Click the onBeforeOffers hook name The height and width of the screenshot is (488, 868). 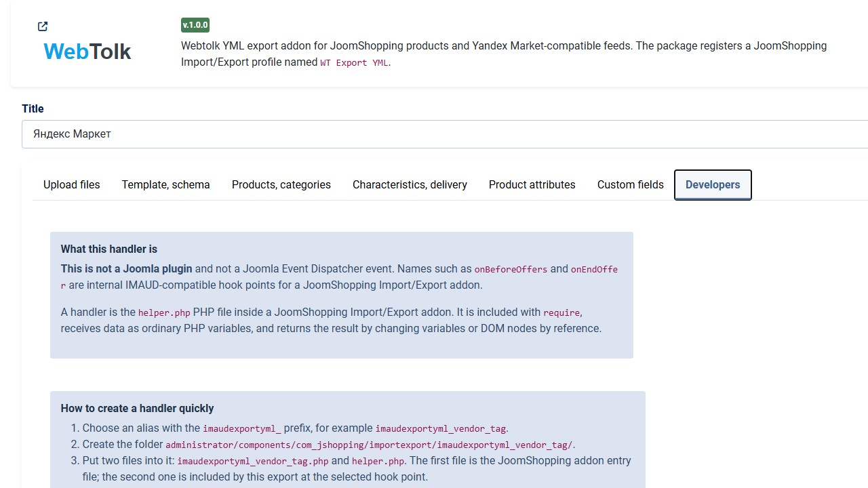pos(511,269)
